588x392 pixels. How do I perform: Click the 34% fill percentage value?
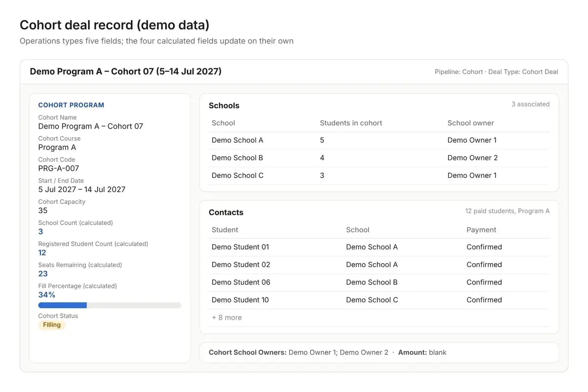[x=47, y=295]
